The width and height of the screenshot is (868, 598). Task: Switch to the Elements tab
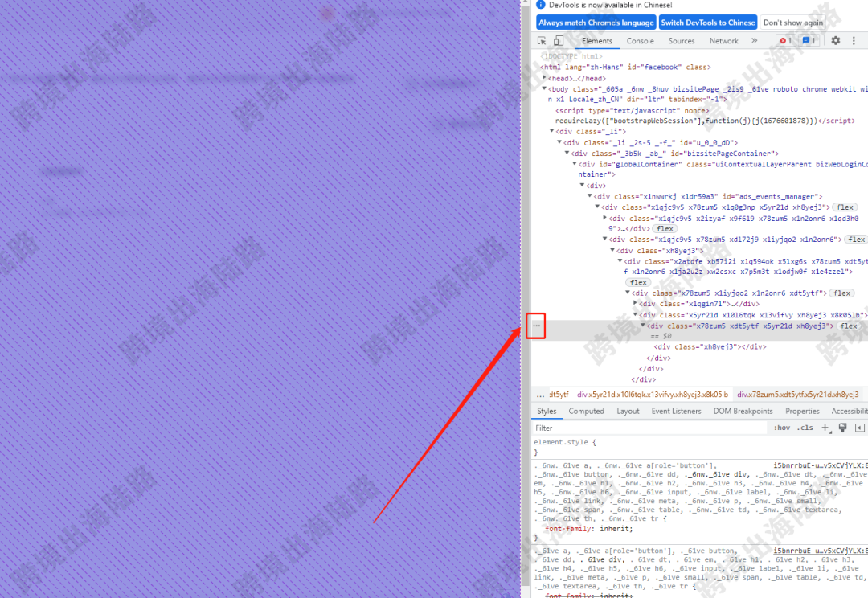click(596, 41)
